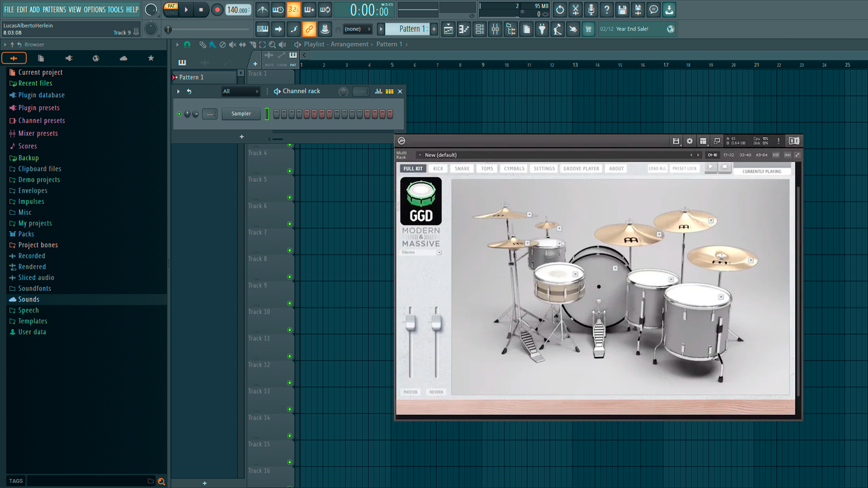Click the MASTER fader in GGD
This screenshot has height=488, width=868.
(410, 322)
